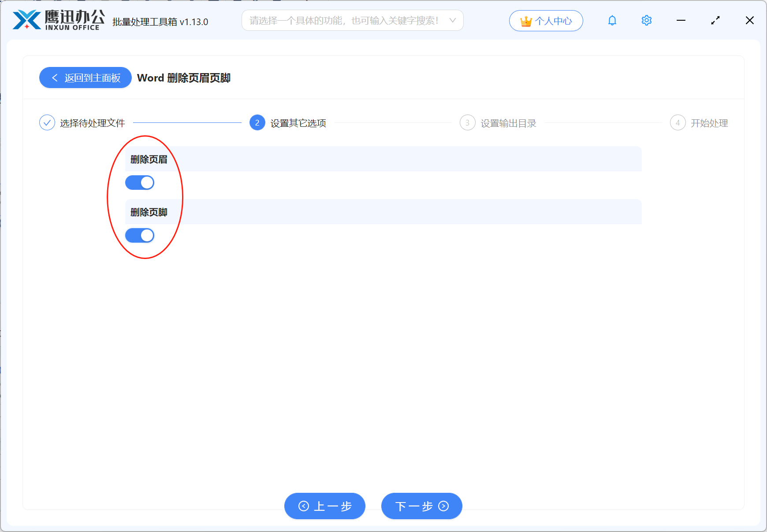Screen dimensions: 767x532
Task: Click the checkmark icon on step 选择待处理文件
Action: 47,122
